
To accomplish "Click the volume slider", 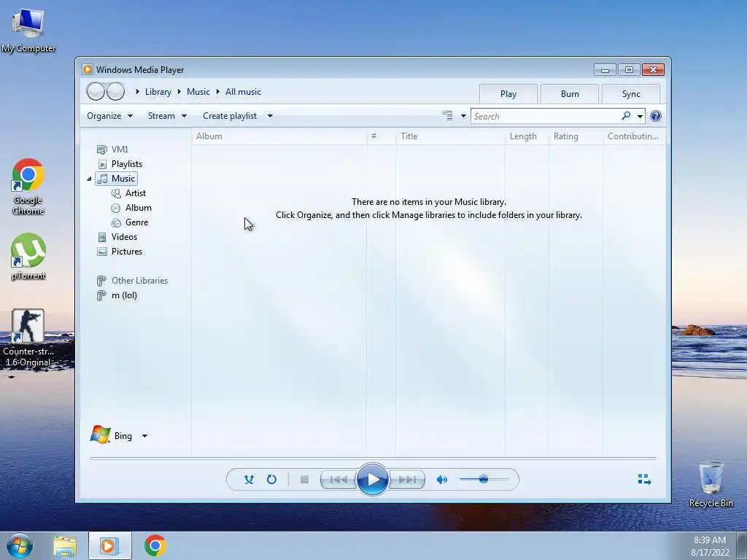I will point(484,479).
